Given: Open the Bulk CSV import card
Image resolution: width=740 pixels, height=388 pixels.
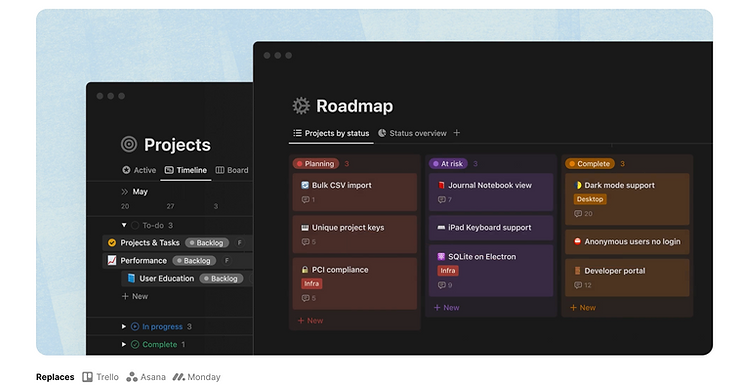Looking at the screenshot, I should click(355, 192).
